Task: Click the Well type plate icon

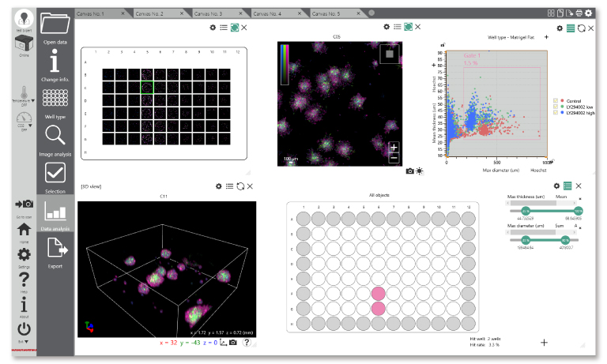Action: 55,99
